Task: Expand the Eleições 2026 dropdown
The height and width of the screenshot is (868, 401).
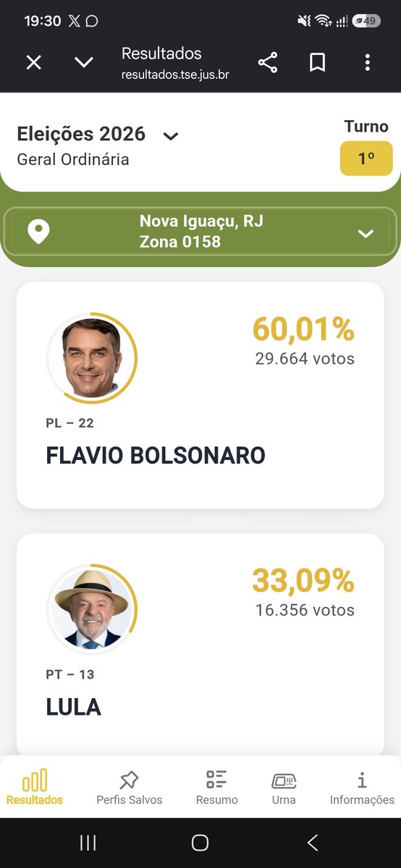Action: click(171, 136)
